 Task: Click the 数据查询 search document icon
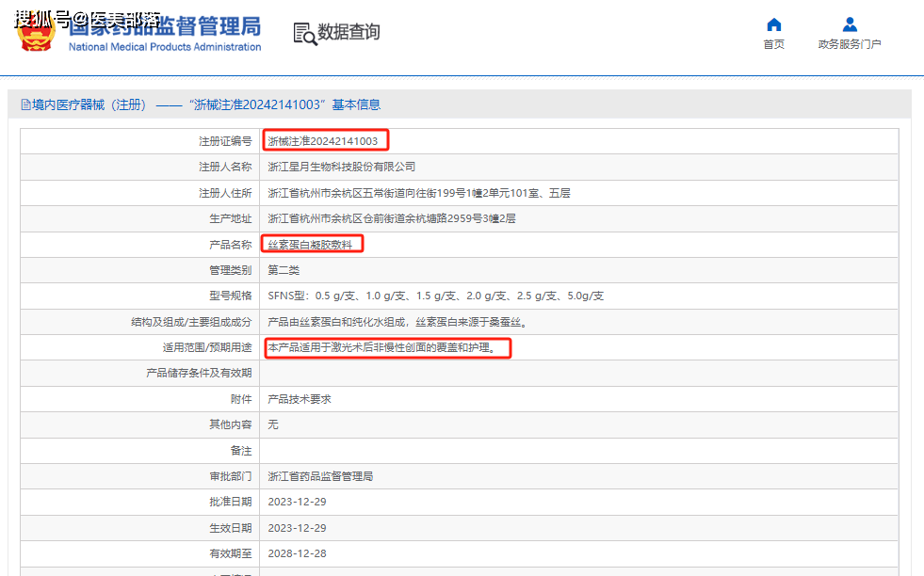pos(305,34)
